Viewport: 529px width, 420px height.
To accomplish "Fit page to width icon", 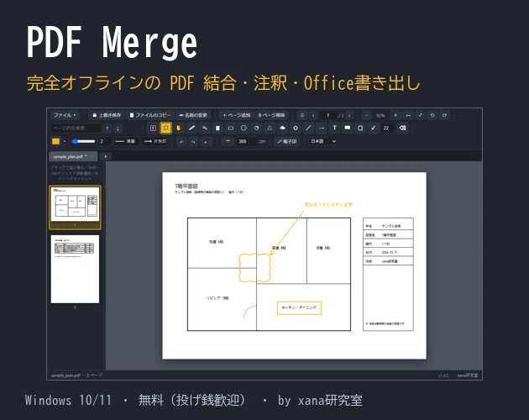I will (408, 115).
